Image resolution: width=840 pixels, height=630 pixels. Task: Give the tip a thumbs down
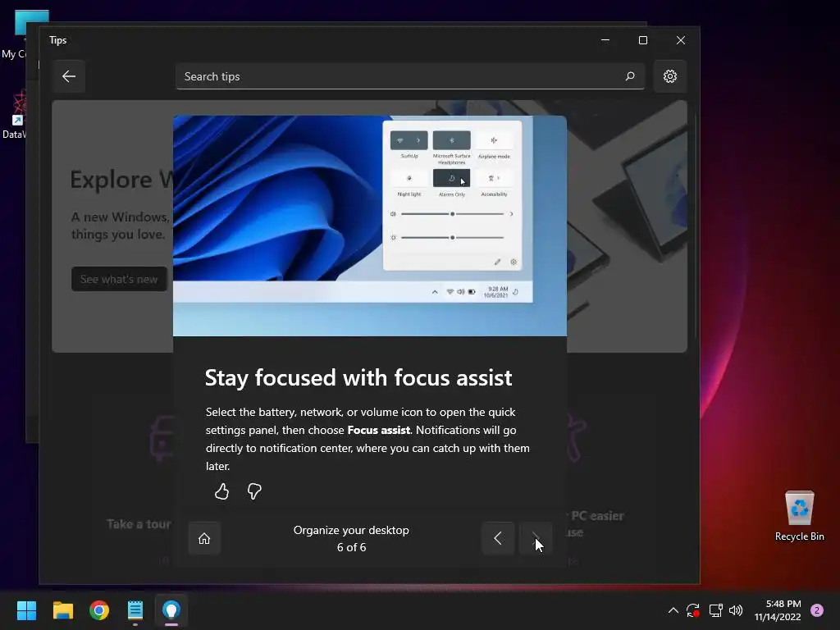pos(254,491)
